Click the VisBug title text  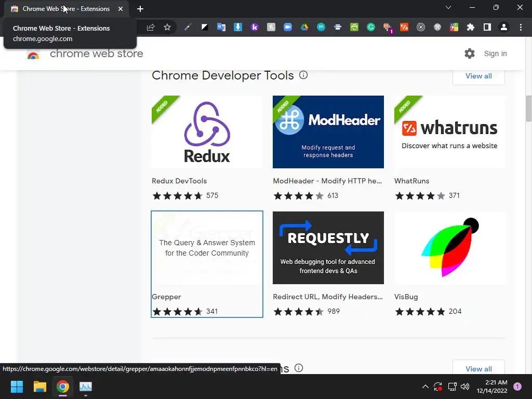pos(406,297)
